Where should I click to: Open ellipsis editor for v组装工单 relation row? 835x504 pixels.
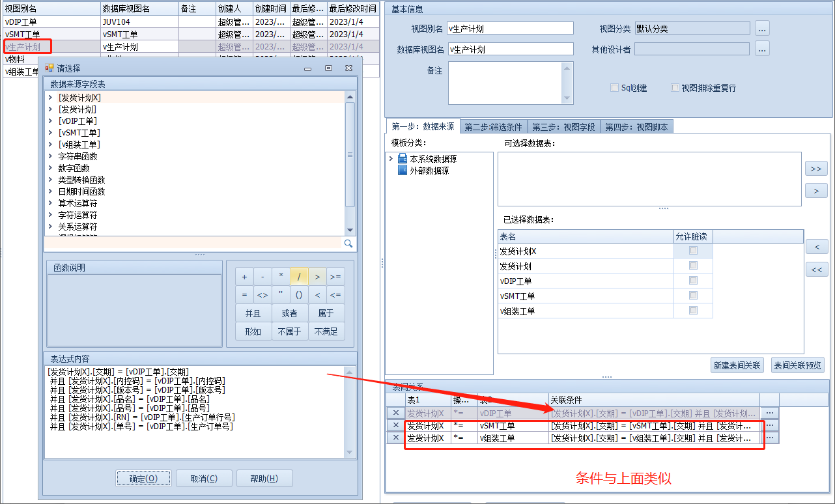point(769,438)
